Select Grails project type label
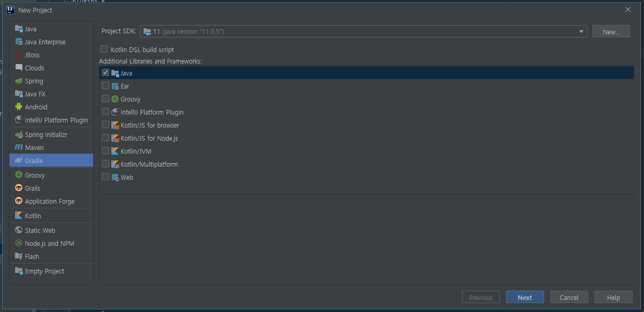 coord(32,188)
